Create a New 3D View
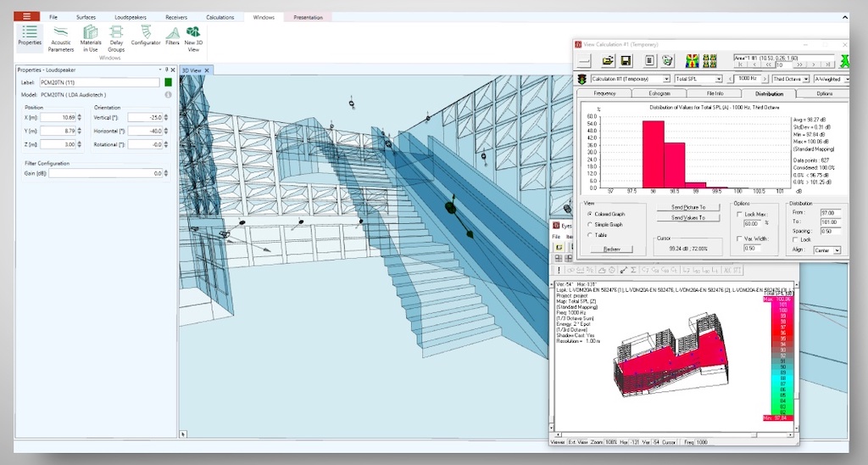The height and width of the screenshot is (465, 868). [192, 38]
